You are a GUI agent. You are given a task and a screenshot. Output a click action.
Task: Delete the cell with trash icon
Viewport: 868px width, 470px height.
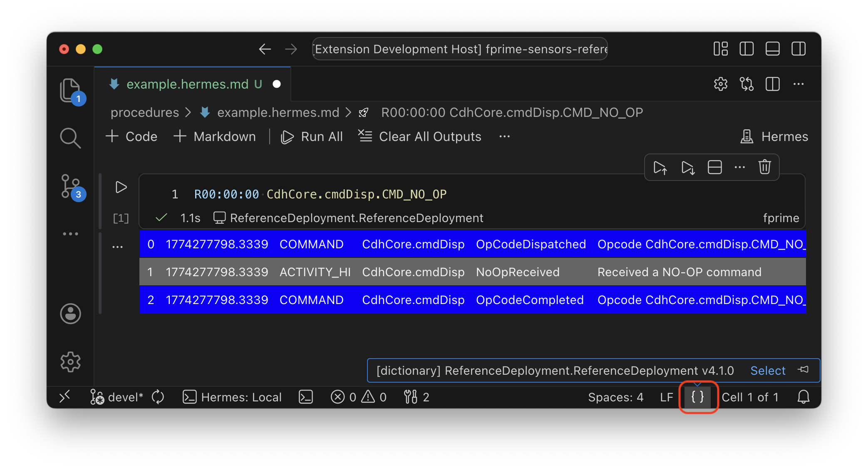click(764, 167)
